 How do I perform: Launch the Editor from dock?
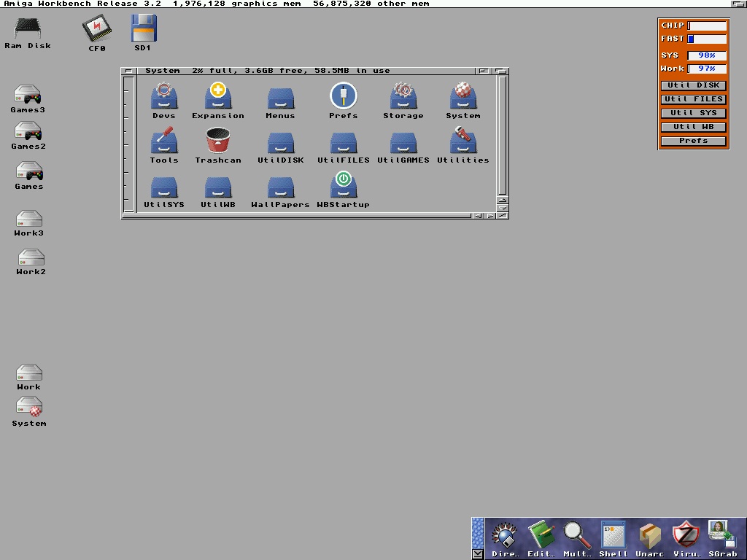point(541,539)
